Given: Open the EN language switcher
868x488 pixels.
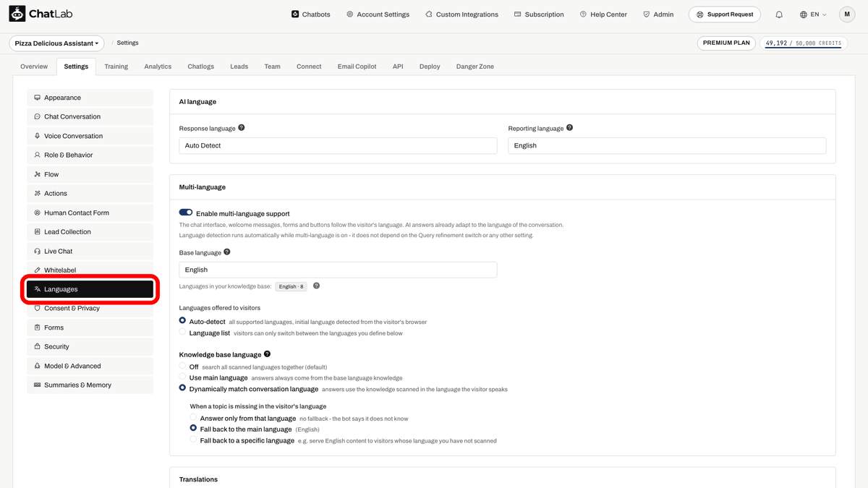Looking at the screenshot, I should pos(813,14).
